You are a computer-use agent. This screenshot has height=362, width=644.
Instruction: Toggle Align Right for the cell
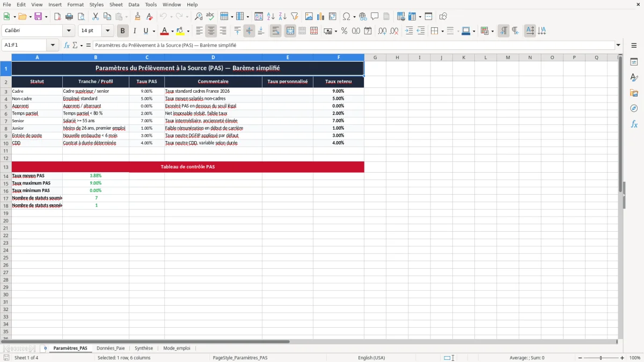(x=223, y=31)
